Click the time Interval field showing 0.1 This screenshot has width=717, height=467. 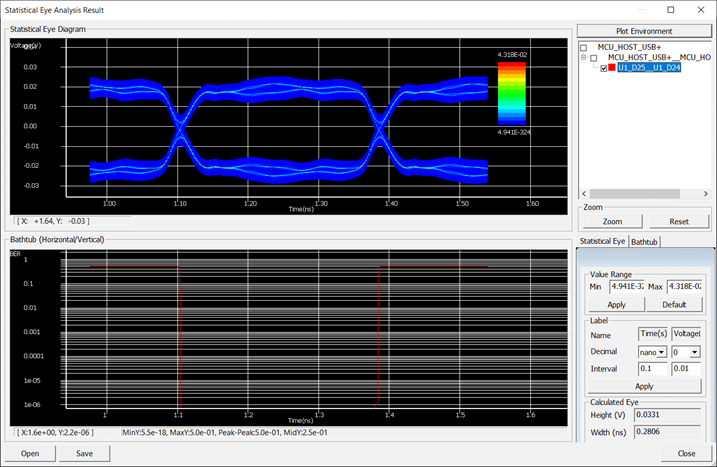tap(652, 369)
